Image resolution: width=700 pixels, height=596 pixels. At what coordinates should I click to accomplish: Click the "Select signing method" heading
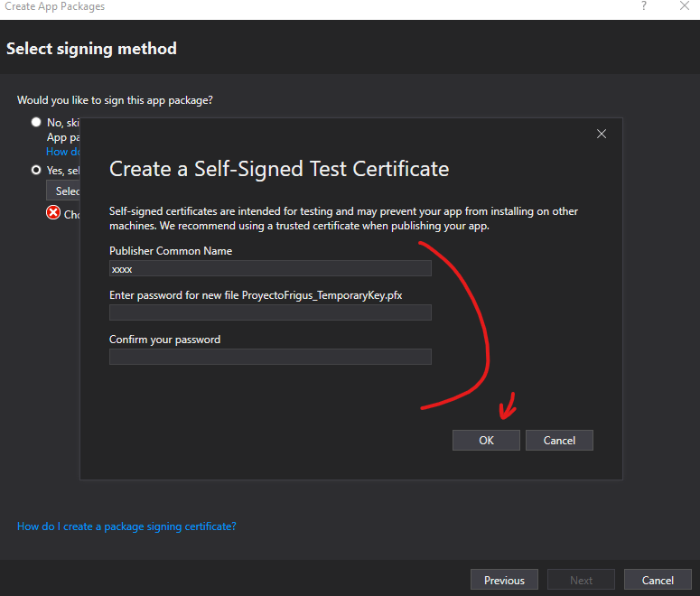tap(91, 49)
